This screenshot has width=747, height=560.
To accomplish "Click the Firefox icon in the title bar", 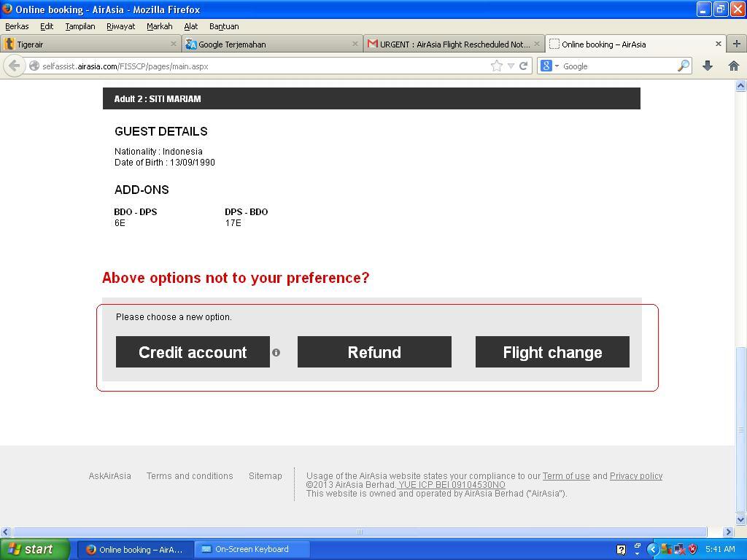I will point(7,9).
